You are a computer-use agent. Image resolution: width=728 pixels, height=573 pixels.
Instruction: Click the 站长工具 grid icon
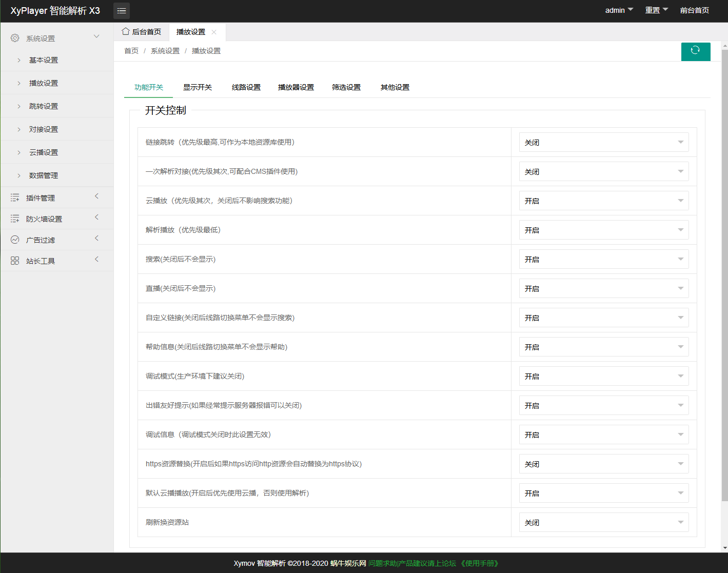point(15,261)
